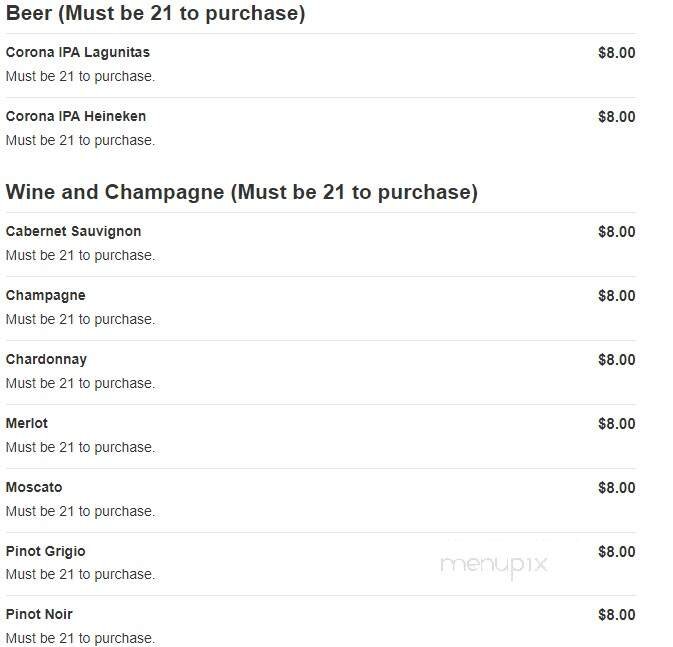Select the Chardonnay wine item
This screenshot has width=673, height=647.
pos(46,359)
